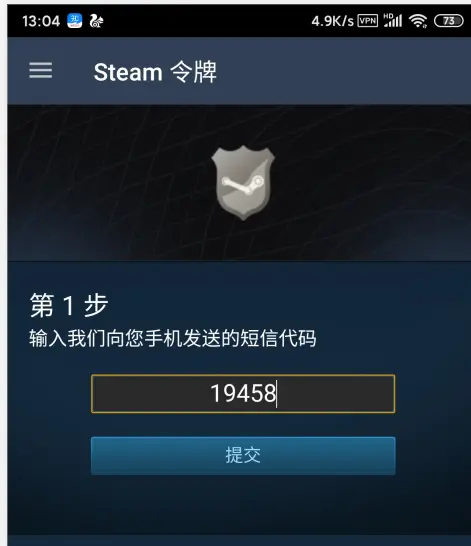Tap the 4.9K/s network speed indicator
The image size is (471, 546).
pyautogui.click(x=332, y=21)
